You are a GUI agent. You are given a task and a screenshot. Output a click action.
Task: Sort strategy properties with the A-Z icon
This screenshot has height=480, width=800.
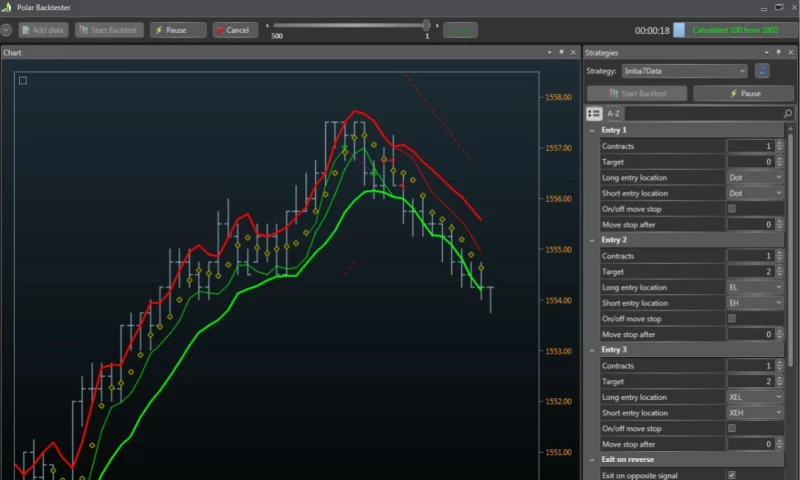[614, 114]
